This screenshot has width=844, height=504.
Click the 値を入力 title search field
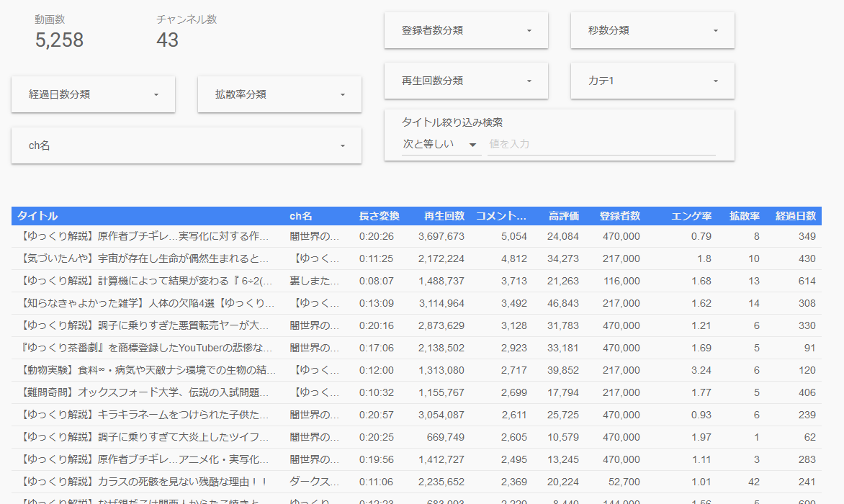click(x=601, y=144)
